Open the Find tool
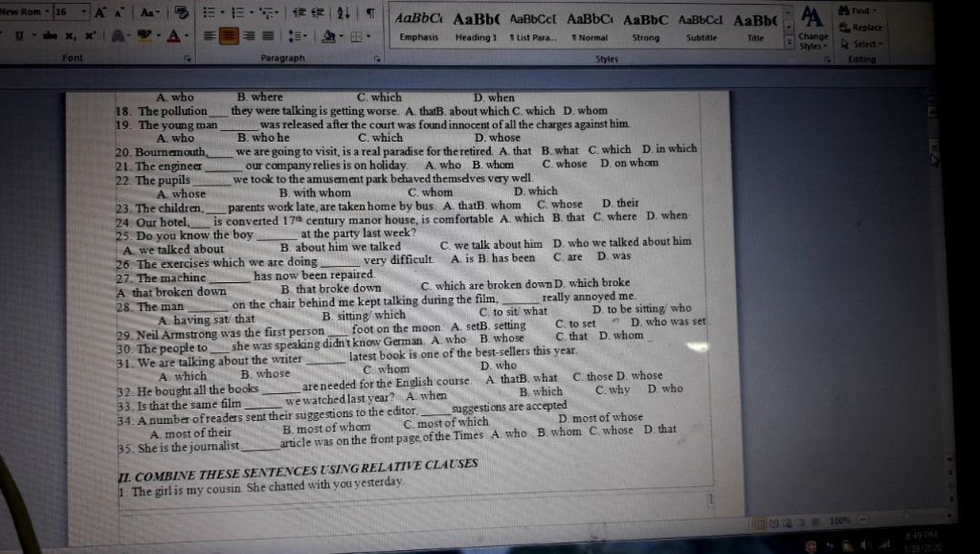 [858, 11]
